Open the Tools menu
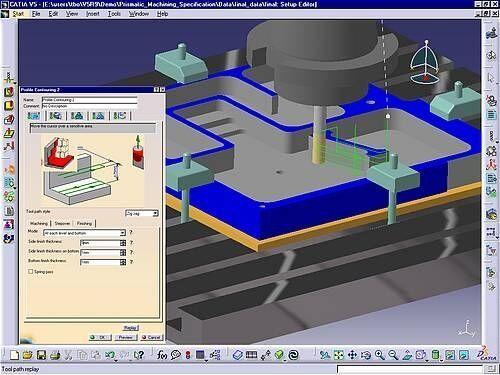 pyautogui.click(x=114, y=14)
